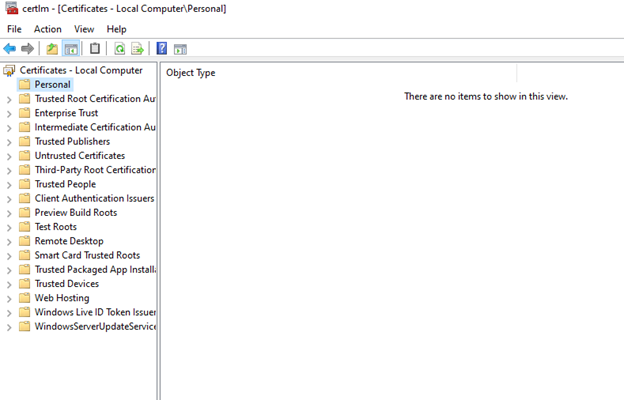This screenshot has height=400, width=624.
Task: Open the File menu
Action: click(x=14, y=29)
